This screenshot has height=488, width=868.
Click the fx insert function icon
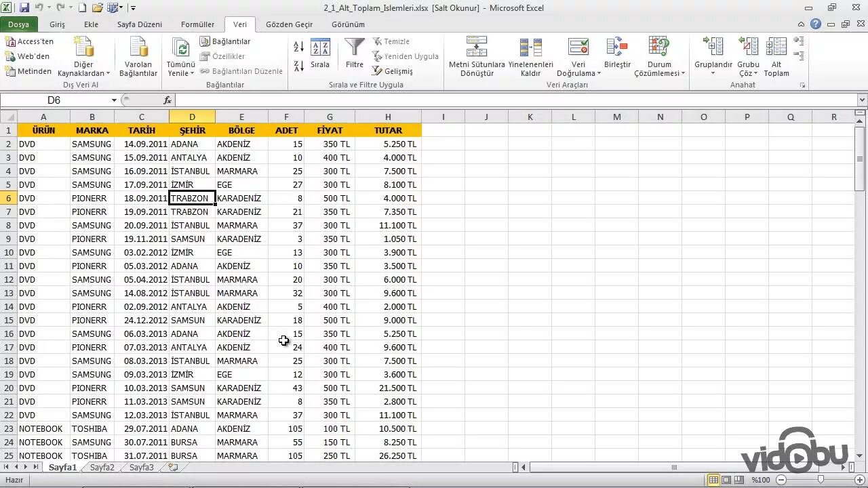[167, 100]
